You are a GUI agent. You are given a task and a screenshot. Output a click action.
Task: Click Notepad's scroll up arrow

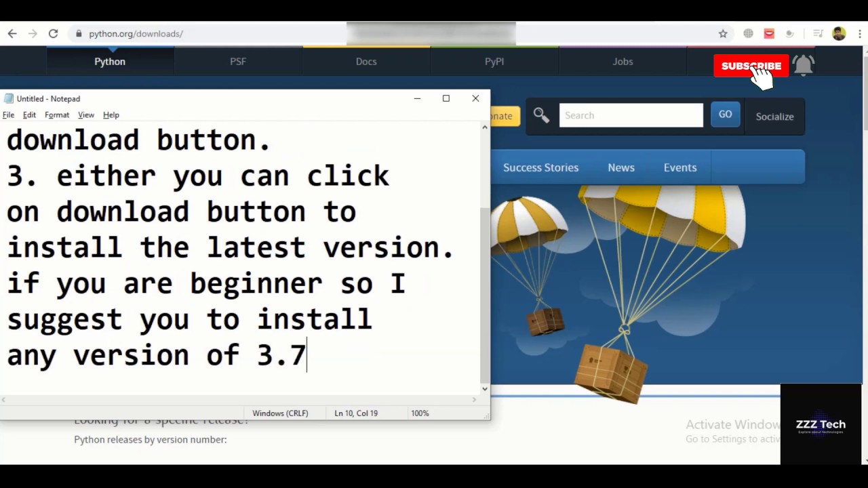[x=485, y=127]
